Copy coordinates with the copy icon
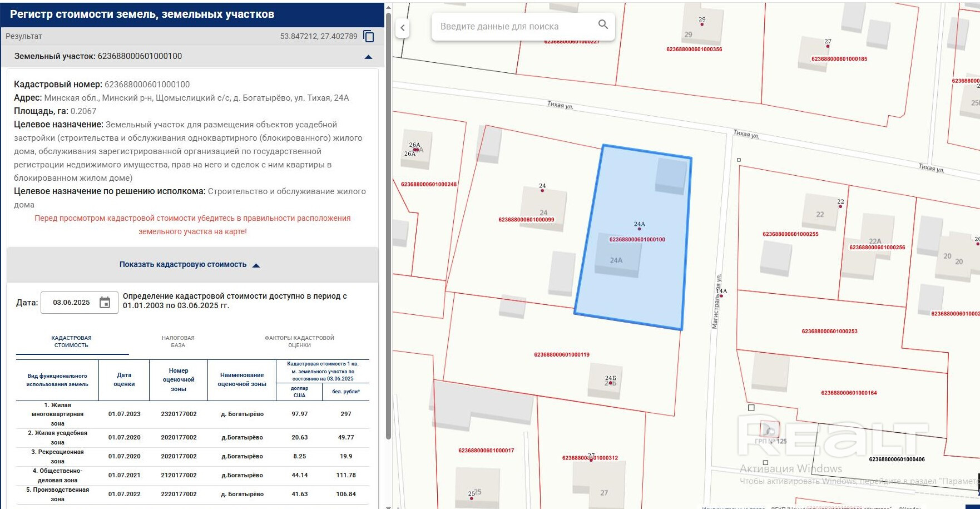Image resolution: width=980 pixels, height=509 pixels. (368, 36)
